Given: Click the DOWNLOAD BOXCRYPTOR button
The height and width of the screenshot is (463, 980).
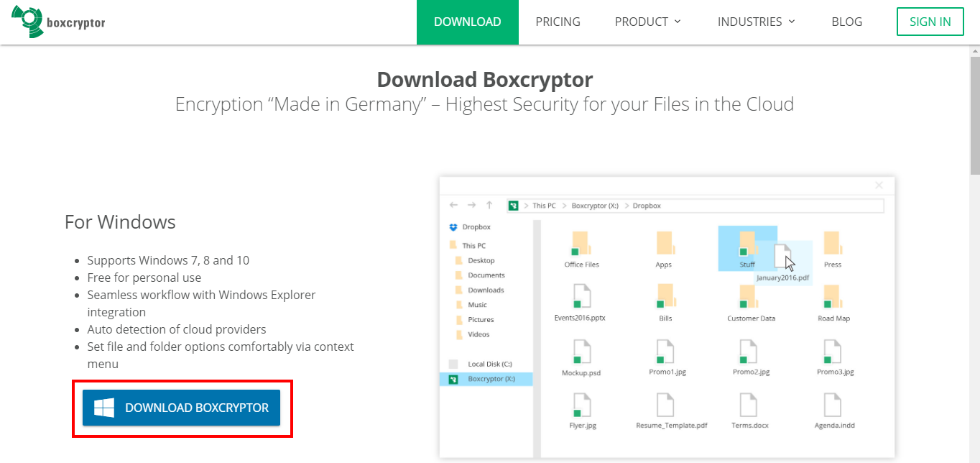Looking at the screenshot, I should point(181,408).
